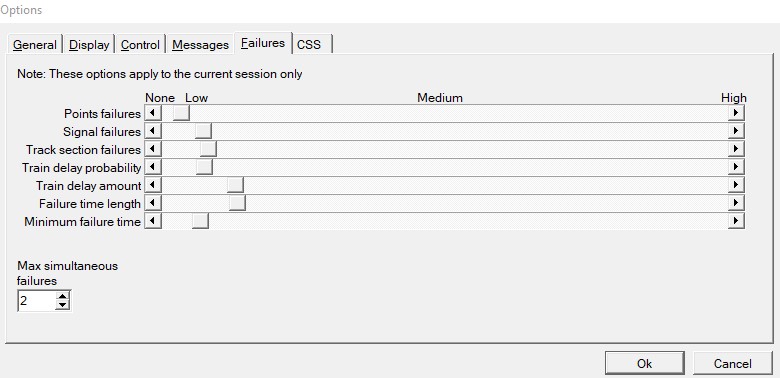
Task: Decrease Points failures with left arrow
Action: [x=153, y=113]
